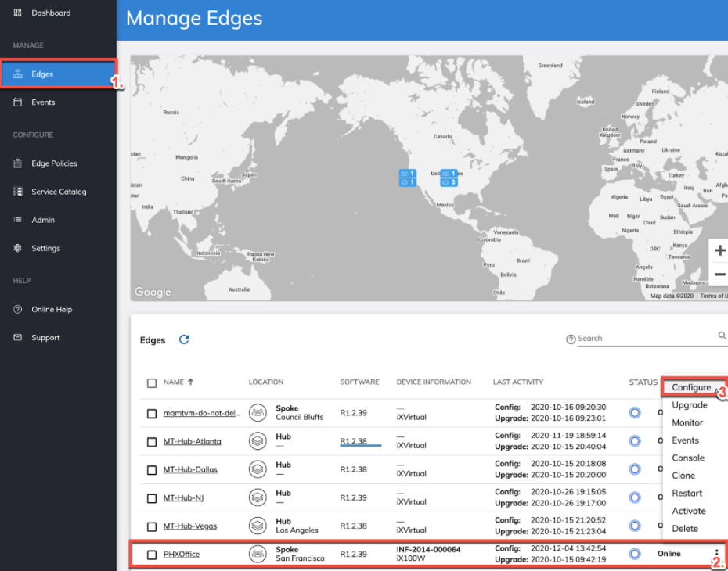Open the MT-Hub-Vegas edge link
The height and width of the screenshot is (571, 728).
[x=190, y=526]
